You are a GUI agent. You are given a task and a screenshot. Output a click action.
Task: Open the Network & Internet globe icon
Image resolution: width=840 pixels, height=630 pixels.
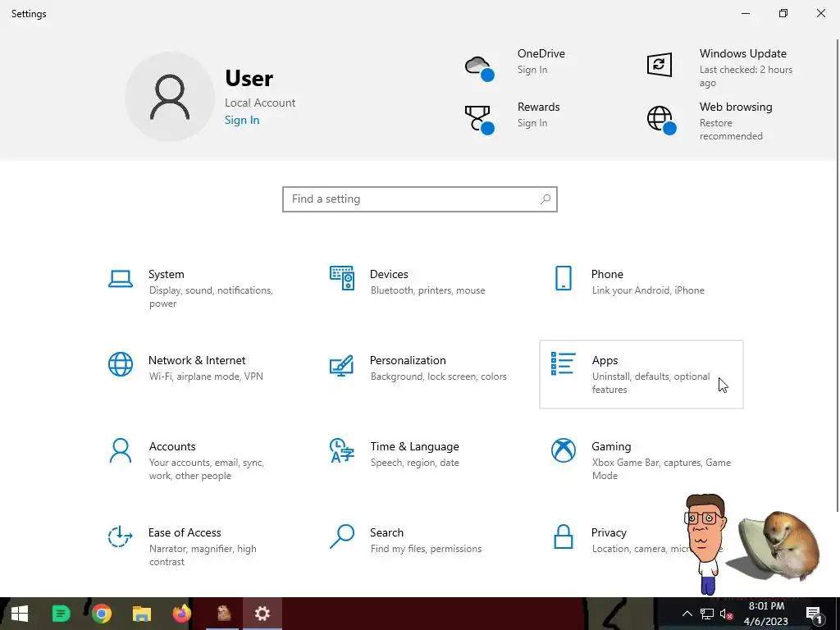coord(121,364)
